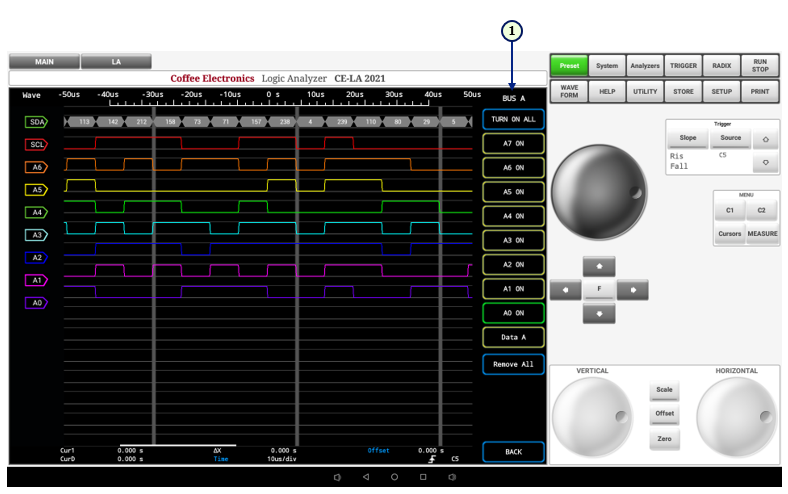Toggle the A7 ON channel button
The width and height of the screenshot is (788, 494).
click(x=513, y=143)
